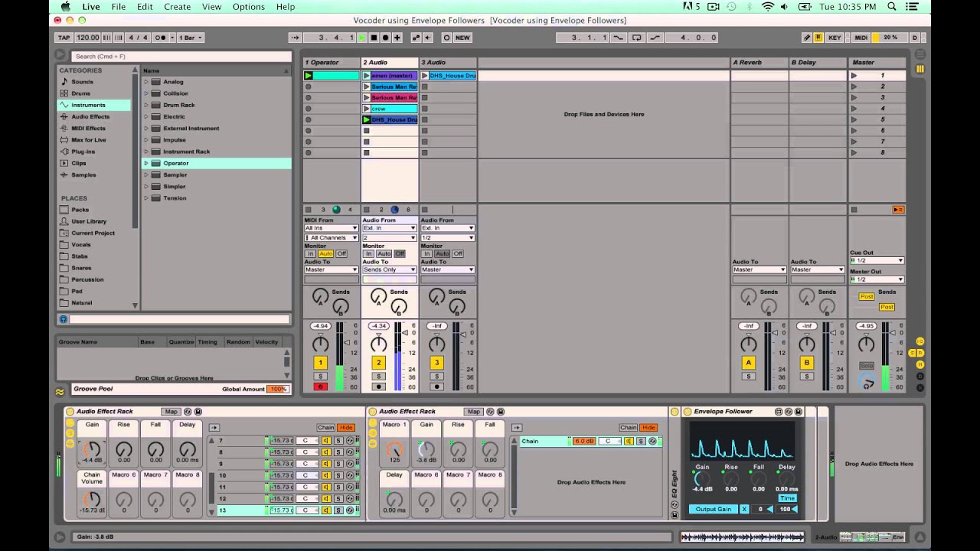Expand the Tension folder
The height and width of the screenshot is (551, 980).
(146, 198)
